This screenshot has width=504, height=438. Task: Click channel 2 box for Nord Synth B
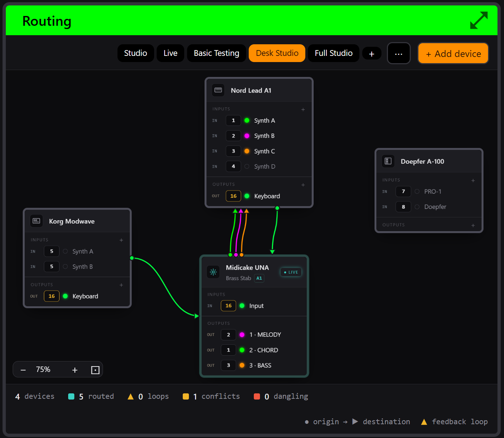click(x=234, y=136)
